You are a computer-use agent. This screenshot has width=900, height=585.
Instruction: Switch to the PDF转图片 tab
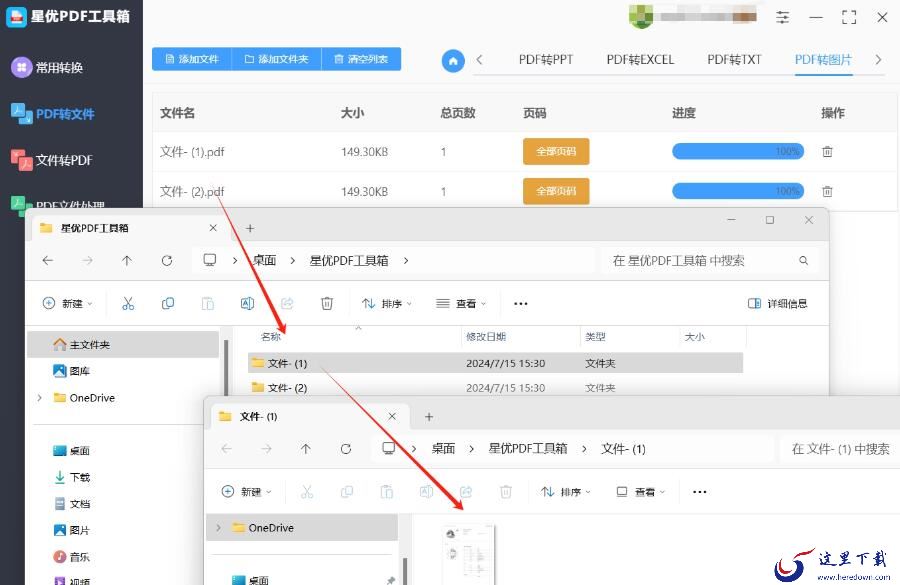(823, 60)
